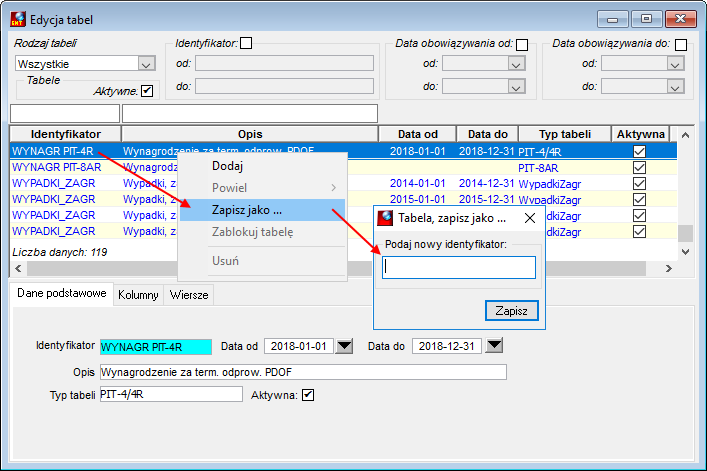Click the search box above Opis column
The height and width of the screenshot is (471, 707).
(x=250, y=114)
